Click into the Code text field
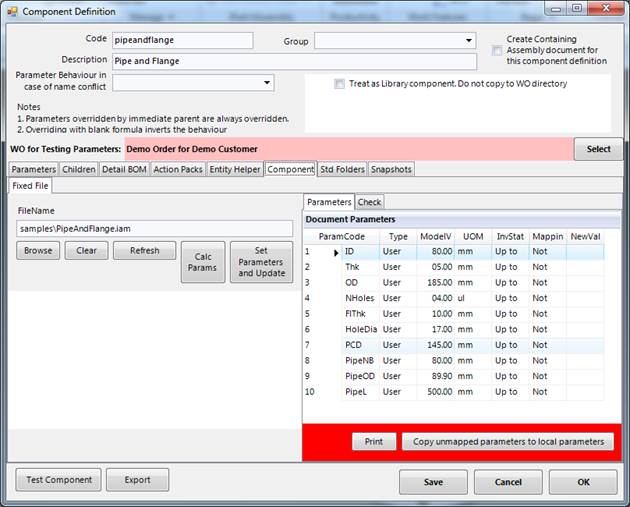 182,40
